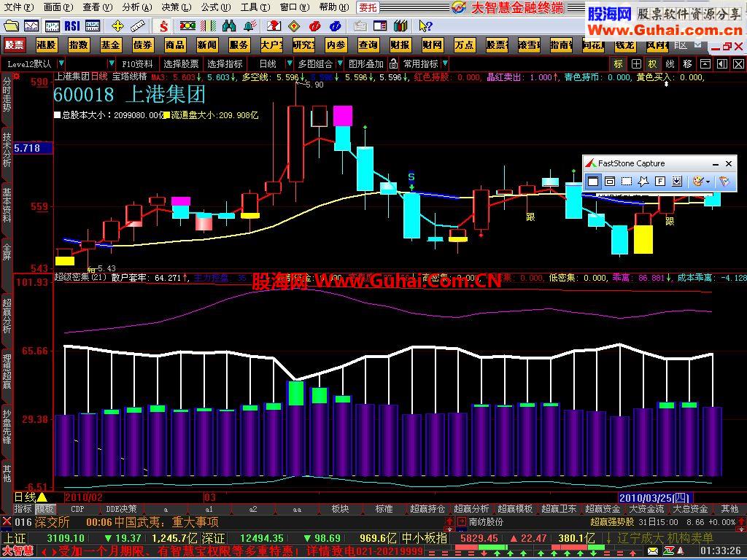
Task: Click the line chart toolbar icon beside folder
Action: [31, 26]
